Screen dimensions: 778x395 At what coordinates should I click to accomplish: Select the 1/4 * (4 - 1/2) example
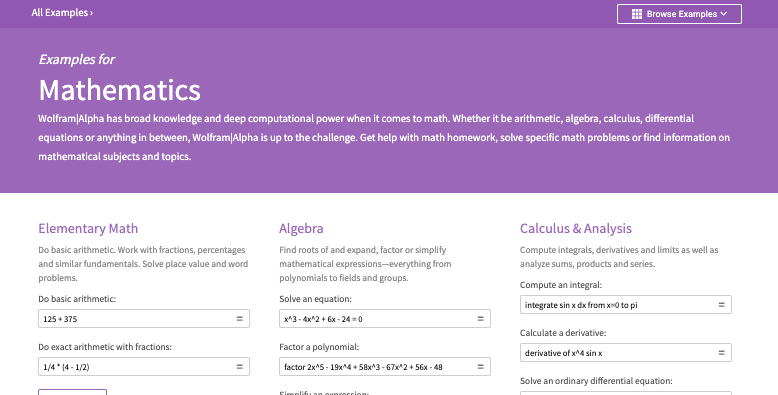66,367
